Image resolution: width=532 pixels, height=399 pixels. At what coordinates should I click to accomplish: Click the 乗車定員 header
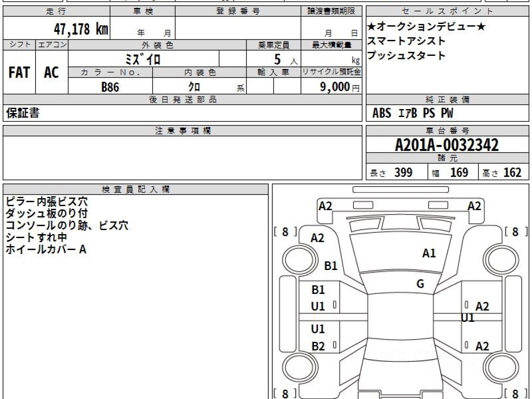point(274,45)
